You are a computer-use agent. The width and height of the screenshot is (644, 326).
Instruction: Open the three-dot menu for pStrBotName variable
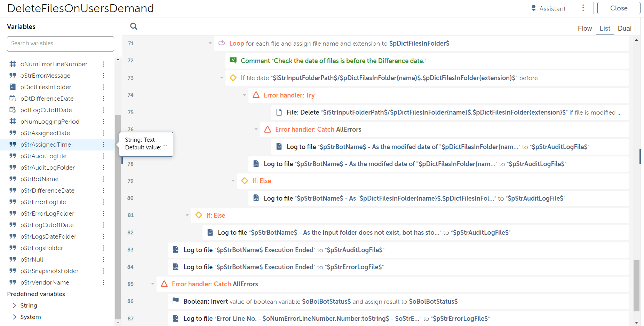[x=103, y=179]
